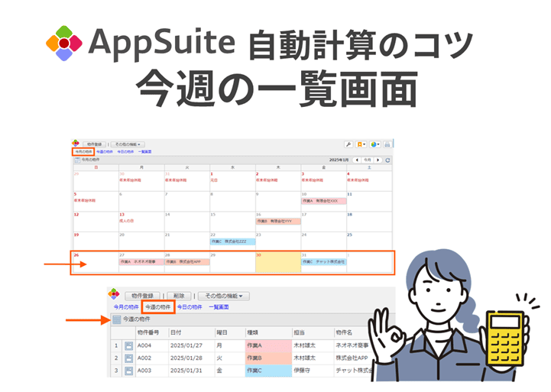Click 物件登録 button in the calendar view
Screen dimensions: 551x392
95,144
